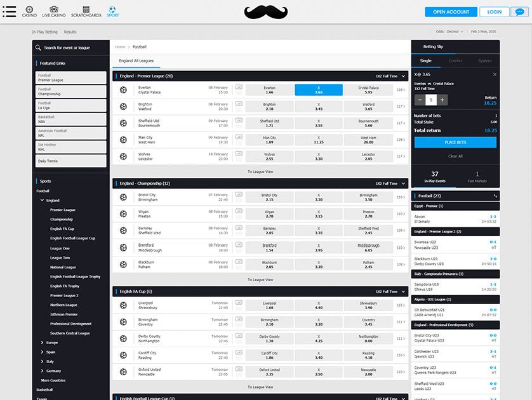Open more markets 118 for Everton match

point(401,90)
